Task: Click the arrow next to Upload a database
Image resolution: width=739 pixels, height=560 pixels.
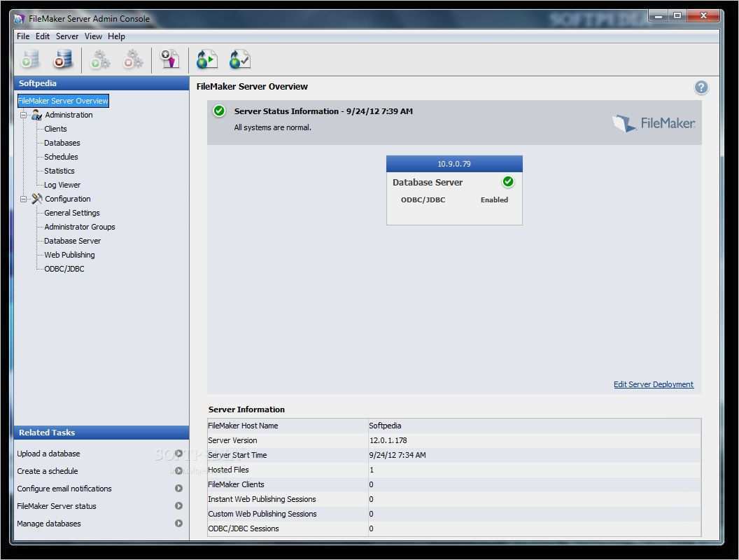Action: 179,454
